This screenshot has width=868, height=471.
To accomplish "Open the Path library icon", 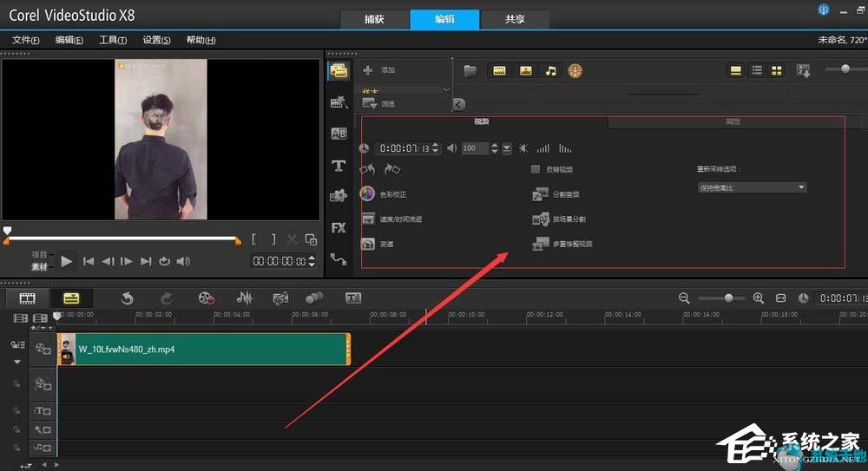I will (339, 258).
